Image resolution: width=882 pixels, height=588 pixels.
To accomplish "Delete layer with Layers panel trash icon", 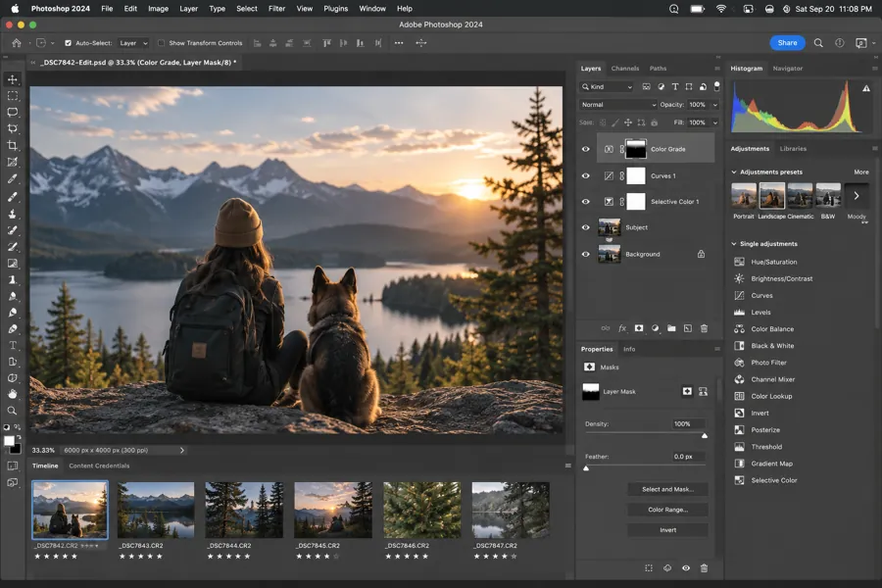I will (705, 328).
